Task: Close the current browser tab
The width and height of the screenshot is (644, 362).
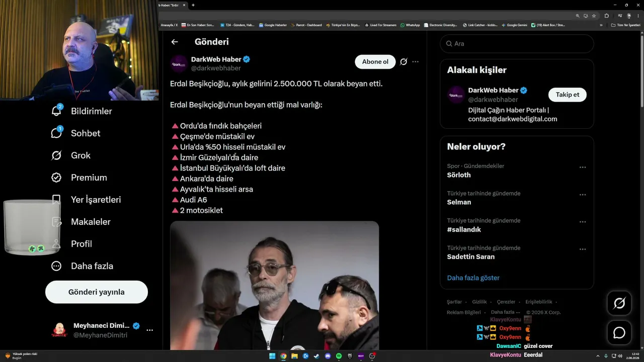Action: (x=184, y=5)
